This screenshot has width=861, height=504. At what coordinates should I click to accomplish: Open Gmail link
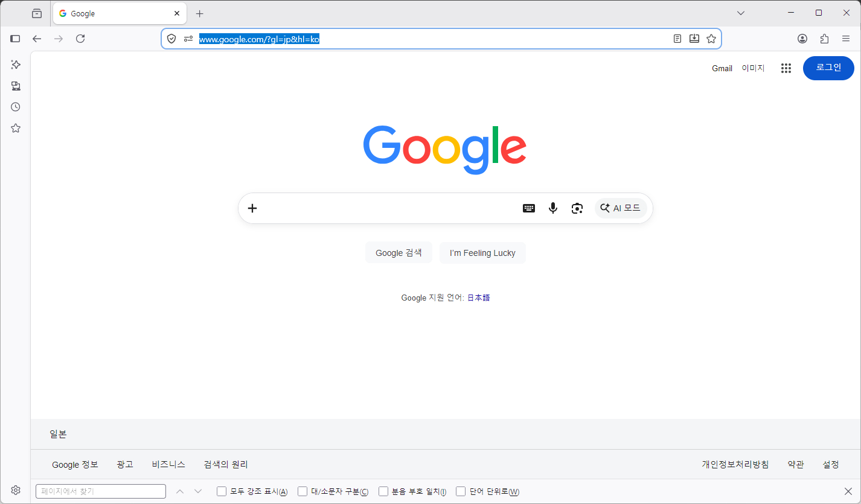(722, 68)
